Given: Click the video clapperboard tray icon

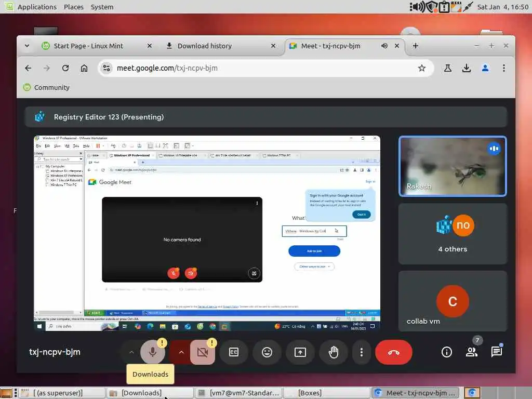Looking at the screenshot, I should [x=456, y=7].
